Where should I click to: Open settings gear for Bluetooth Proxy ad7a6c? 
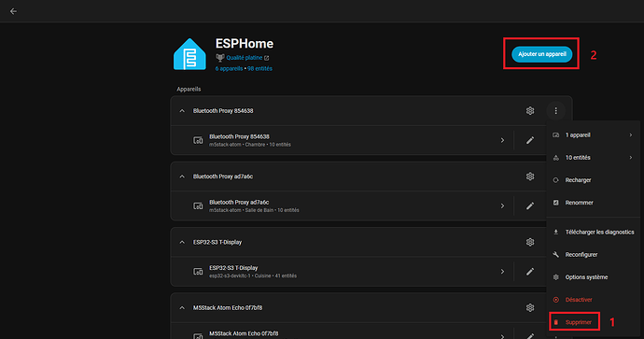coord(530,177)
